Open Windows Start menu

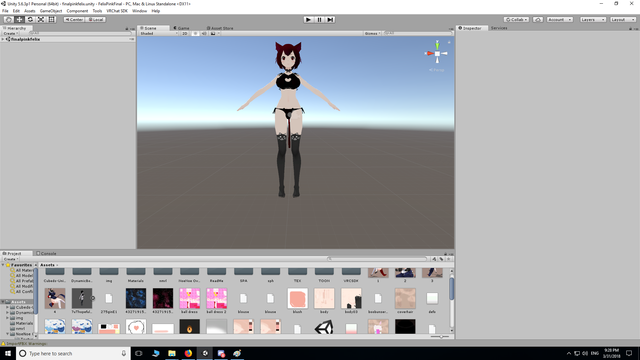click(8, 353)
